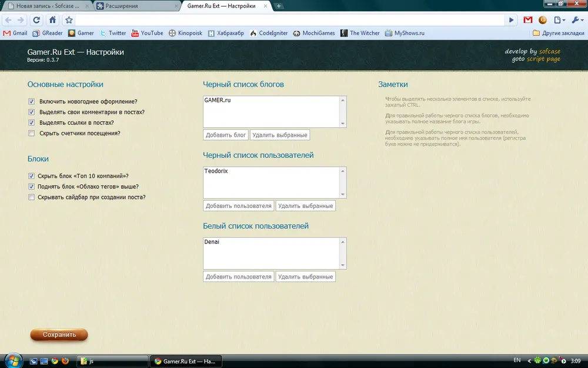Select Teodorix in the user blacklist
This screenshot has height=368, width=588.
pos(216,171)
